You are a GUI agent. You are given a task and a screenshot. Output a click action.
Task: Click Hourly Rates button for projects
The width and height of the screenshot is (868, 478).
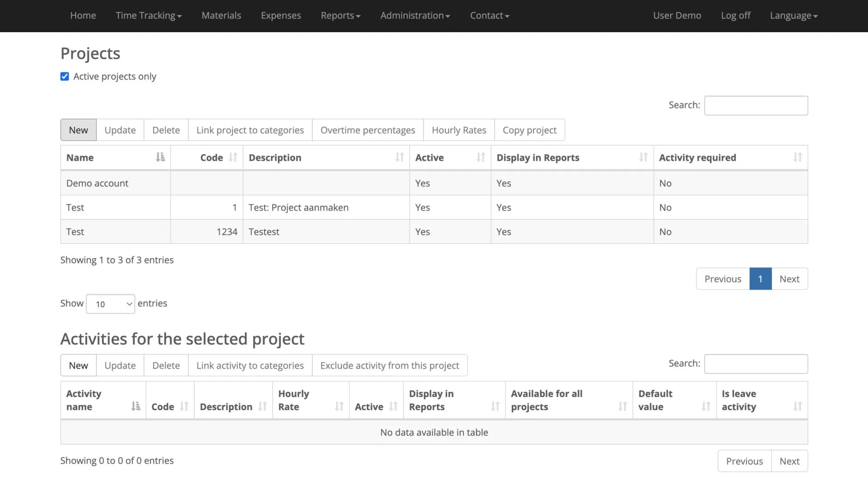(x=458, y=130)
